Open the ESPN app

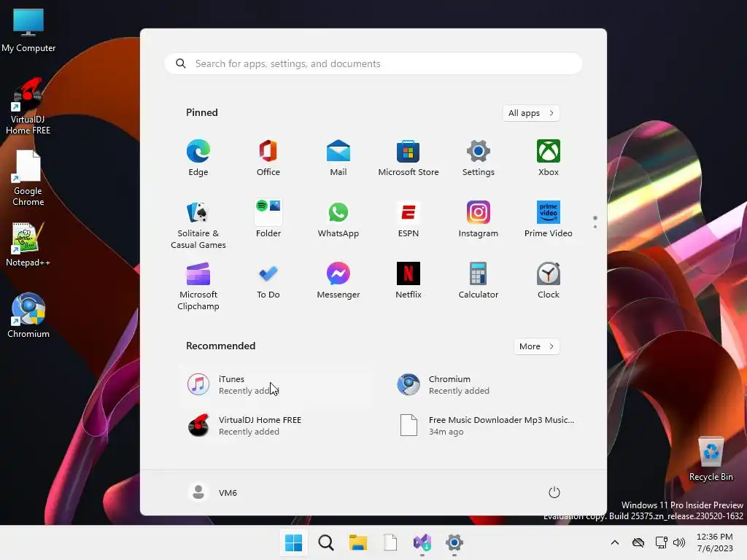pos(409,219)
